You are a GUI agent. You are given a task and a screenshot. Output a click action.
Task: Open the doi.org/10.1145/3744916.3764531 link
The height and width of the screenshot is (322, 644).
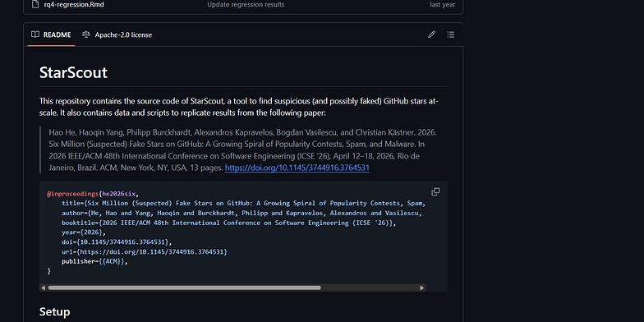click(x=297, y=168)
